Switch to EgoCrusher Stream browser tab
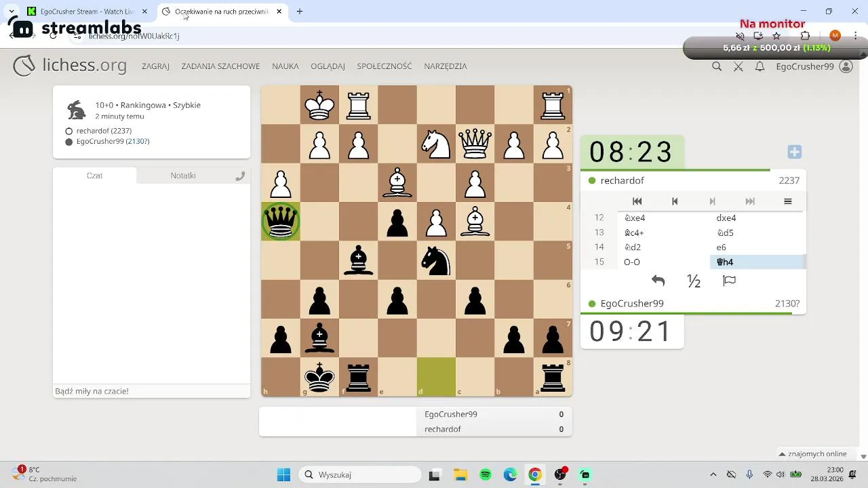Image resolution: width=868 pixels, height=488 pixels. [87, 12]
